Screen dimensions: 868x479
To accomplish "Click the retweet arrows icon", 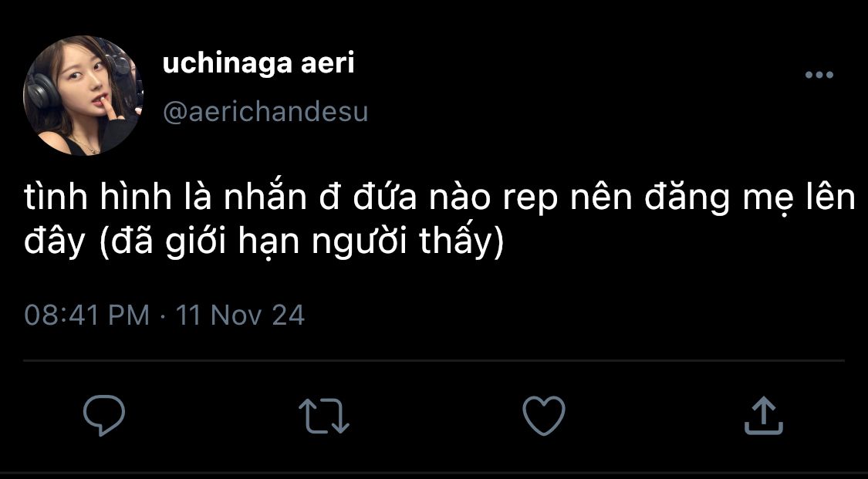I will coord(324,415).
